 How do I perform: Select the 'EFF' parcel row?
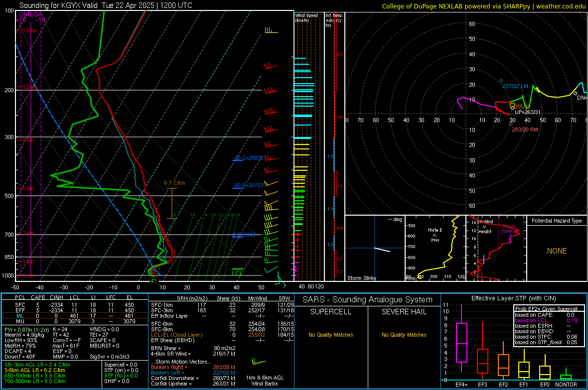click(74, 310)
